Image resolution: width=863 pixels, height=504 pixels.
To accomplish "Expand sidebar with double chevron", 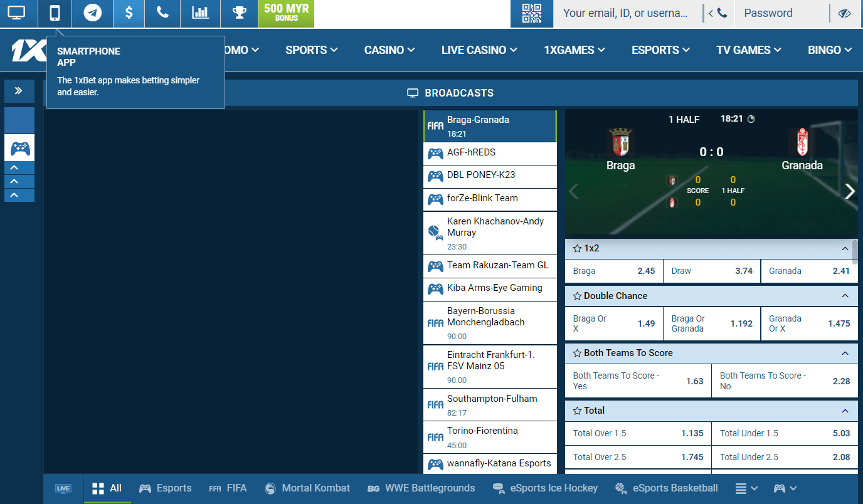I will pos(19,91).
